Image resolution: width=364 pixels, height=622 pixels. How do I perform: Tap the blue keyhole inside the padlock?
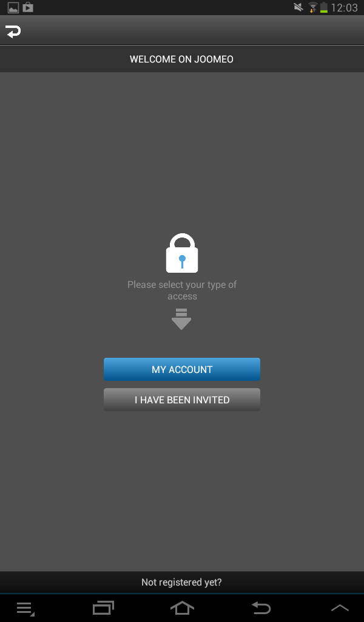click(182, 261)
